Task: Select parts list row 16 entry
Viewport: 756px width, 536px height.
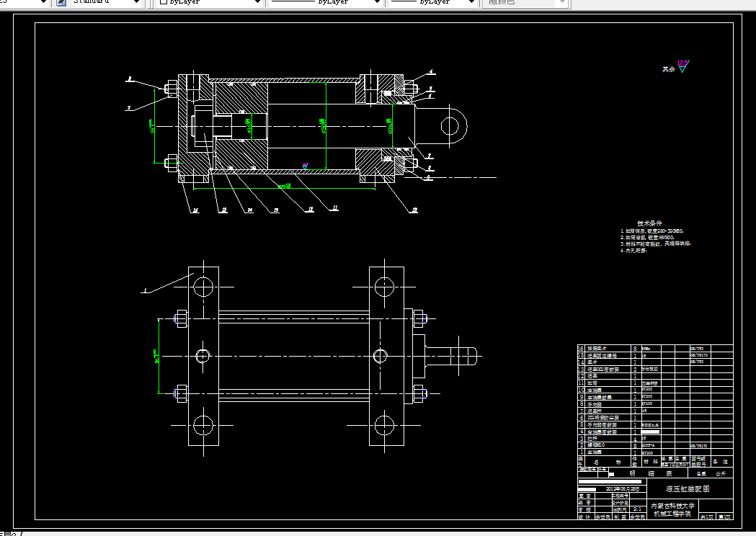Action: tap(655, 348)
